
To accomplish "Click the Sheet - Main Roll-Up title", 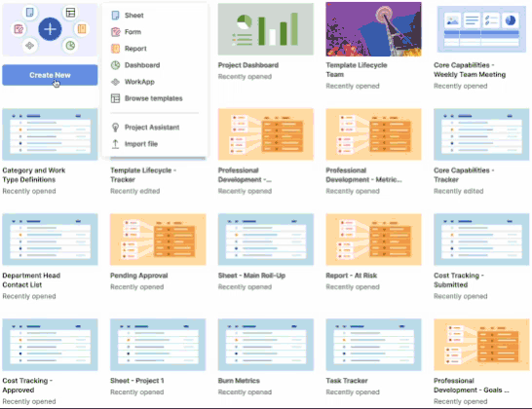I will click(251, 276).
